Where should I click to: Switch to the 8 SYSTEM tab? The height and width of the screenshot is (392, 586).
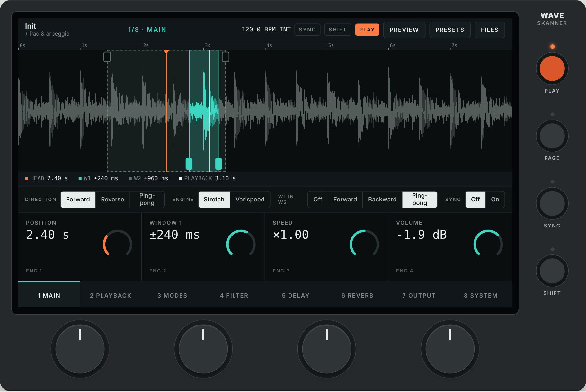481,295
